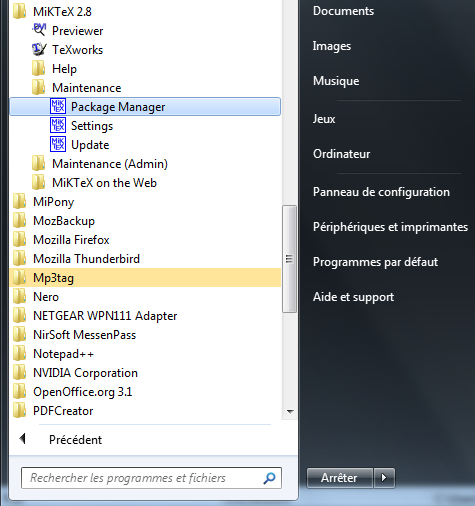Click the magnifier search icon

click(269, 478)
